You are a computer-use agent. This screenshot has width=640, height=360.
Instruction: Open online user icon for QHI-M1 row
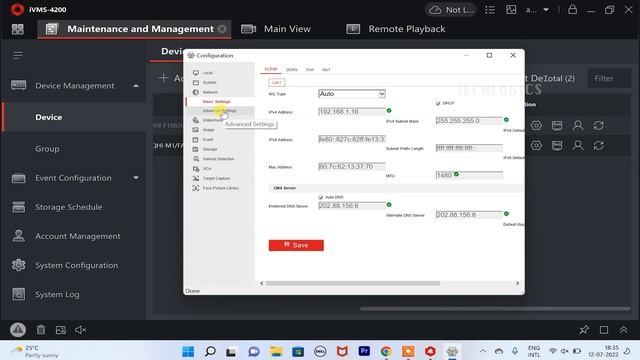coord(578,145)
